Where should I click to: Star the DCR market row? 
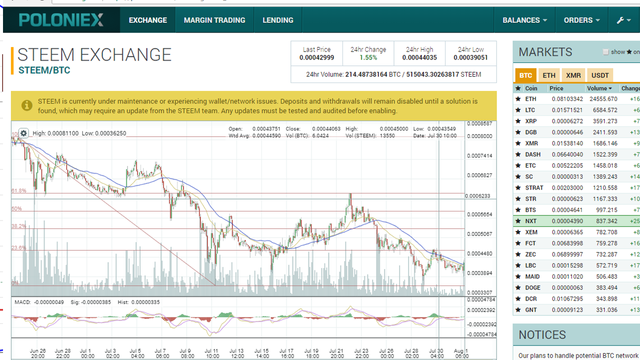pos(518,298)
